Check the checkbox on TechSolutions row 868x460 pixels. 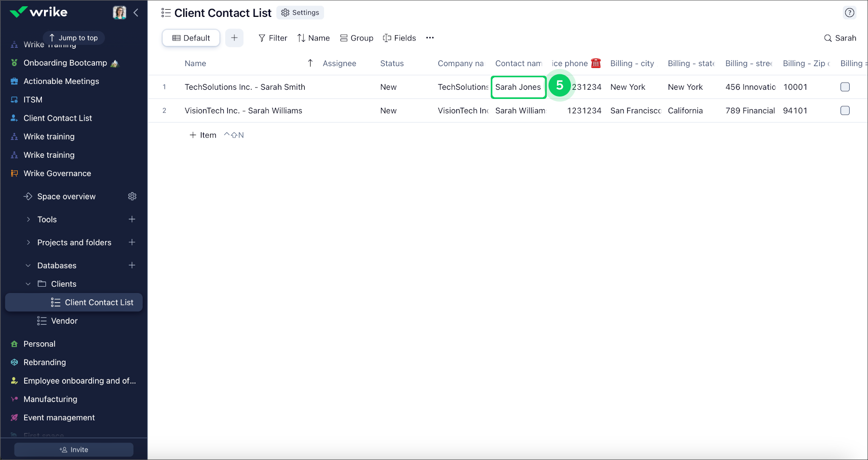tap(845, 87)
